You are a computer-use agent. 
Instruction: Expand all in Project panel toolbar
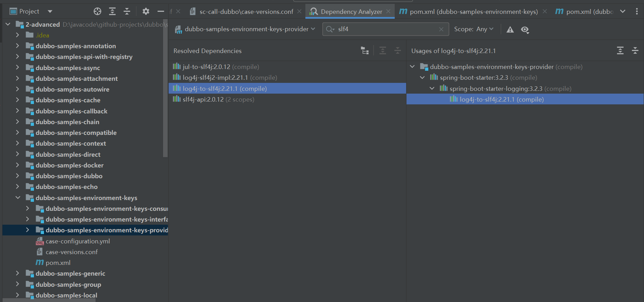coord(112,11)
